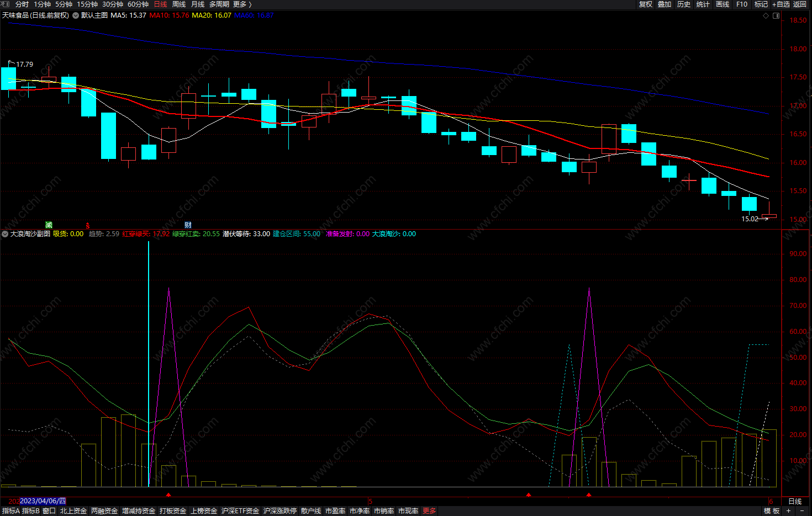Show the 市盈率 indicator

pos(335,511)
